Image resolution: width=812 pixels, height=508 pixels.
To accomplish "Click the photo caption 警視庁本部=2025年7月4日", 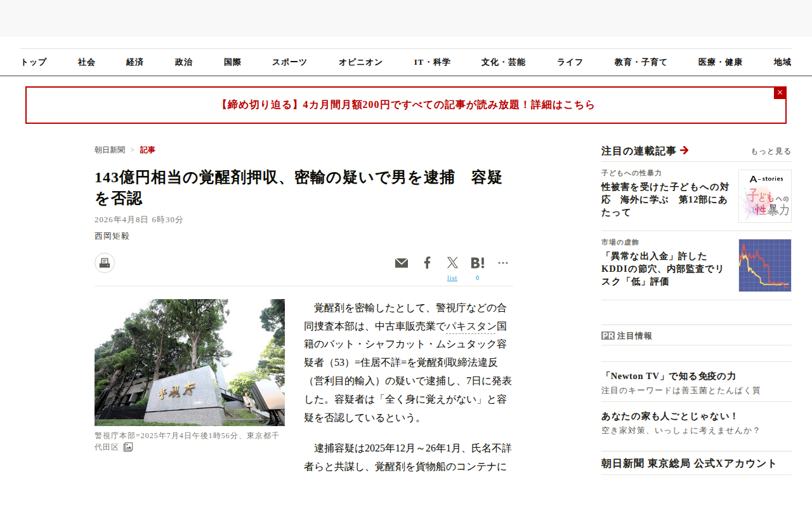I will pyautogui.click(x=187, y=441).
